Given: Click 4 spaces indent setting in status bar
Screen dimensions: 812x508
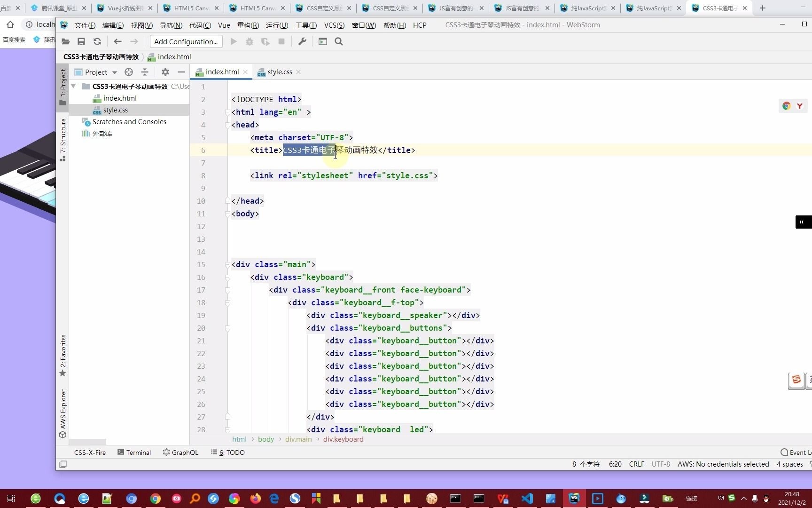Looking at the screenshot, I should click(789, 464).
